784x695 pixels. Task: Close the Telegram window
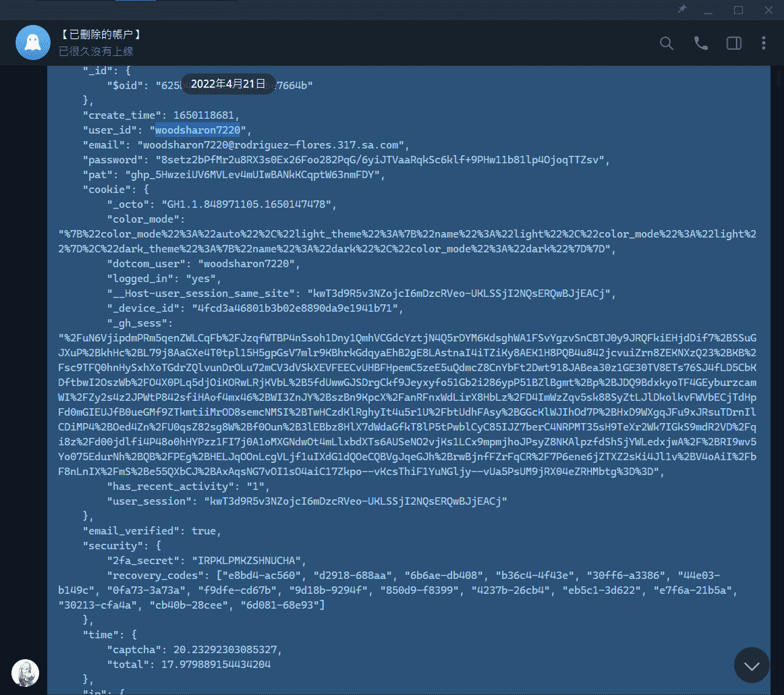point(768,9)
